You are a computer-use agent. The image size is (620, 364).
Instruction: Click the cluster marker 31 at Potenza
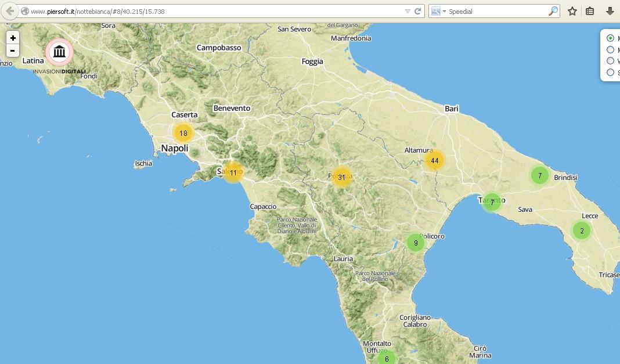pos(341,177)
